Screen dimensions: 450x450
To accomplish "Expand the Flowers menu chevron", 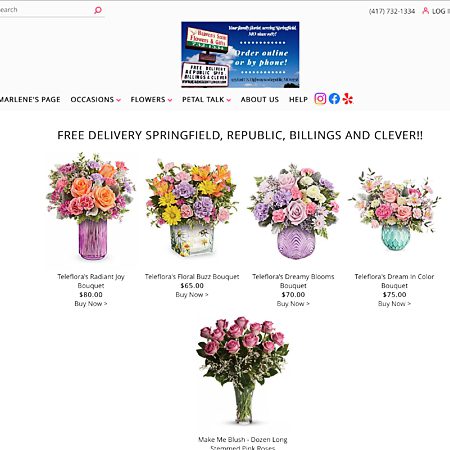I will (170, 100).
